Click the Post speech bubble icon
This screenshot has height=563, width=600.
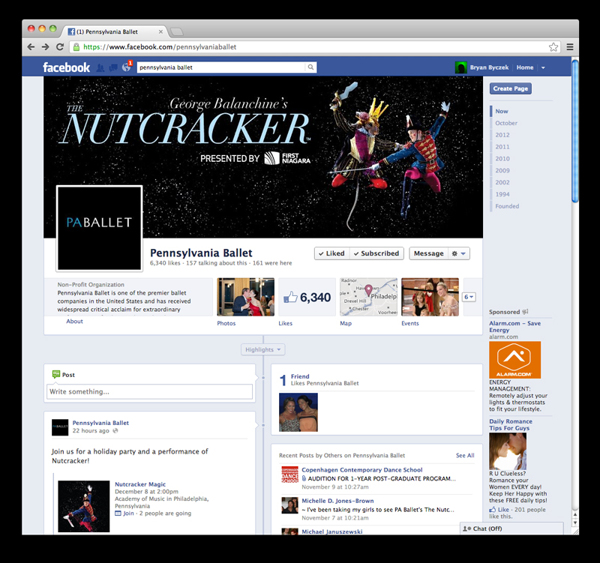pos(56,374)
